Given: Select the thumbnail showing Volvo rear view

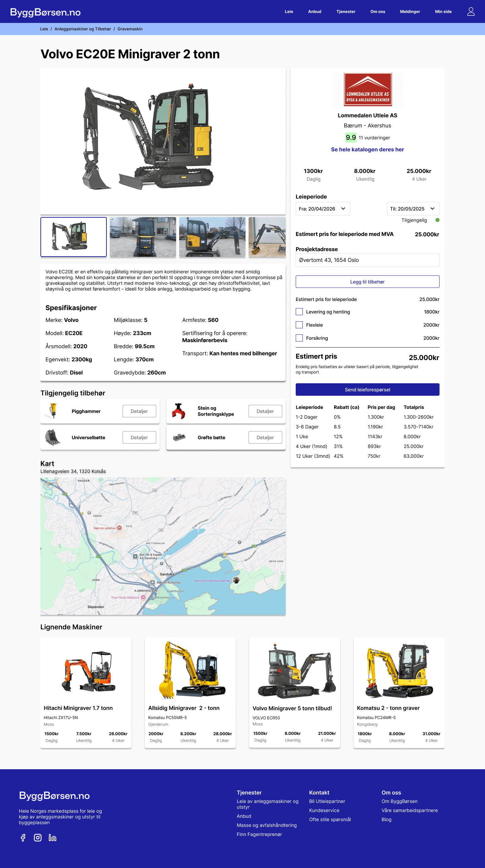Looking at the screenshot, I should [143, 237].
